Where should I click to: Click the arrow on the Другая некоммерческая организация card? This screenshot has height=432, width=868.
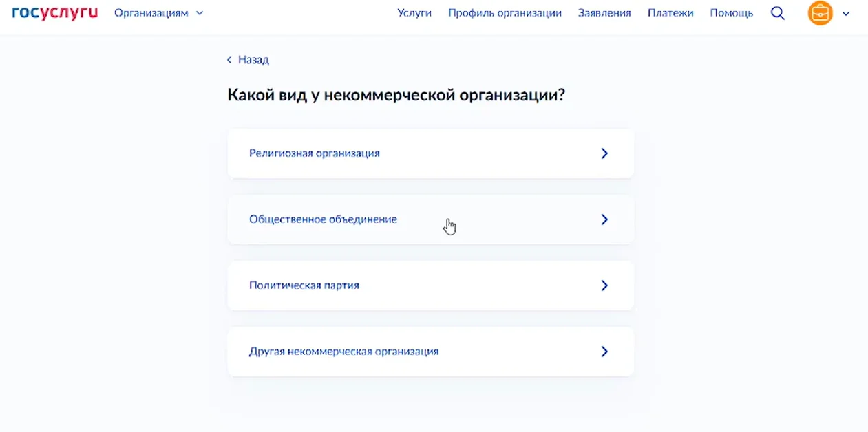point(604,352)
